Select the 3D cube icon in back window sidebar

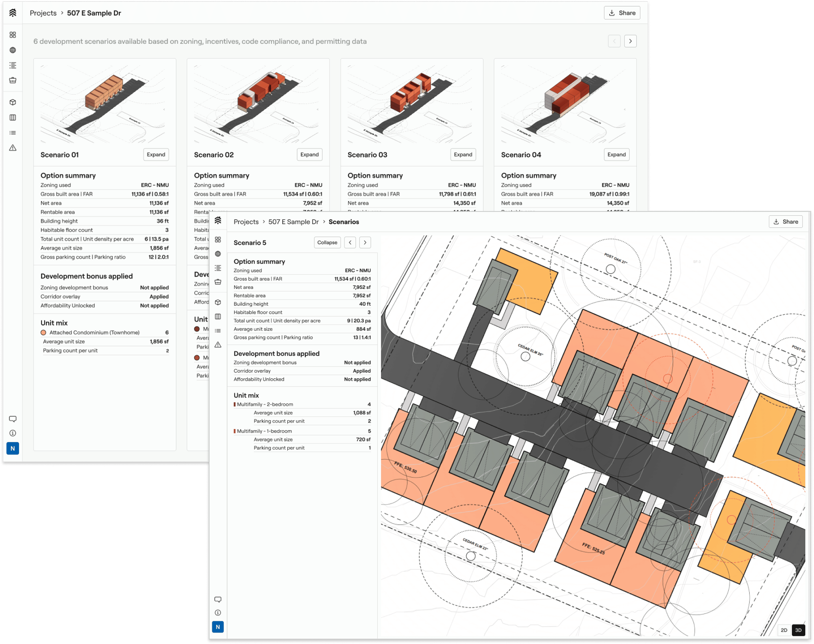pyautogui.click(x=13, y=102)
